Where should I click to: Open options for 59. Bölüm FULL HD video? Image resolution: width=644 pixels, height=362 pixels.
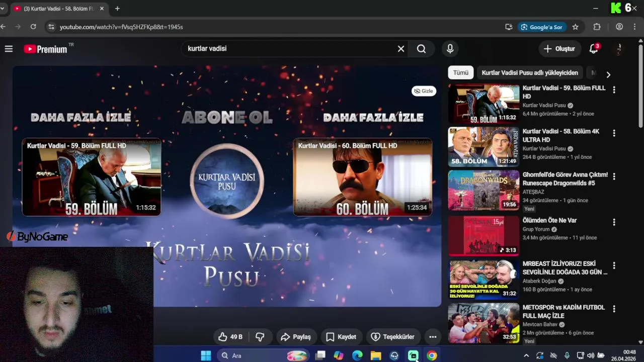pos(614,89)
